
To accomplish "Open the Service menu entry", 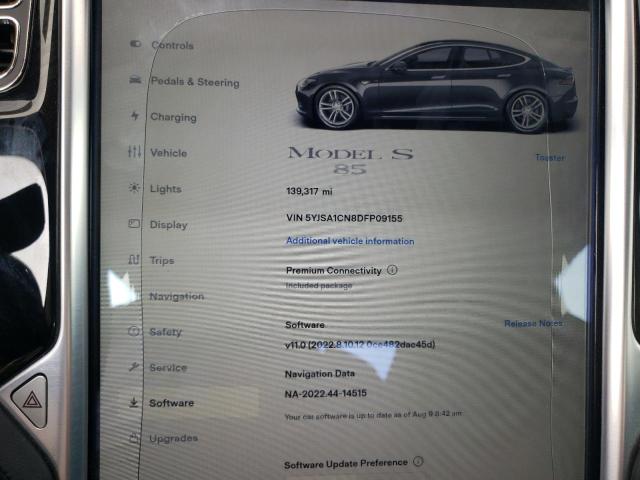I will click(x=168, y=368).
